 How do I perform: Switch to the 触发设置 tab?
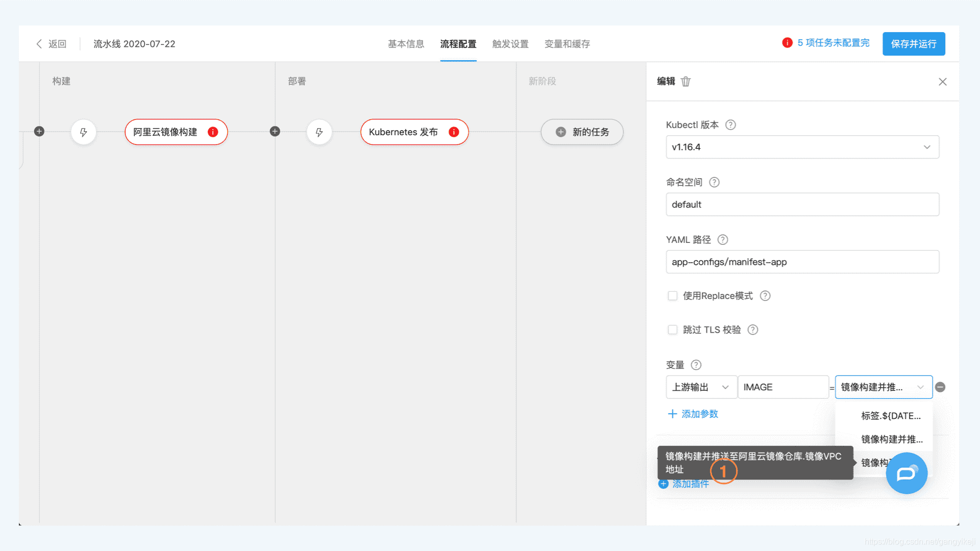pyautogui.click(x=510, y=44)
